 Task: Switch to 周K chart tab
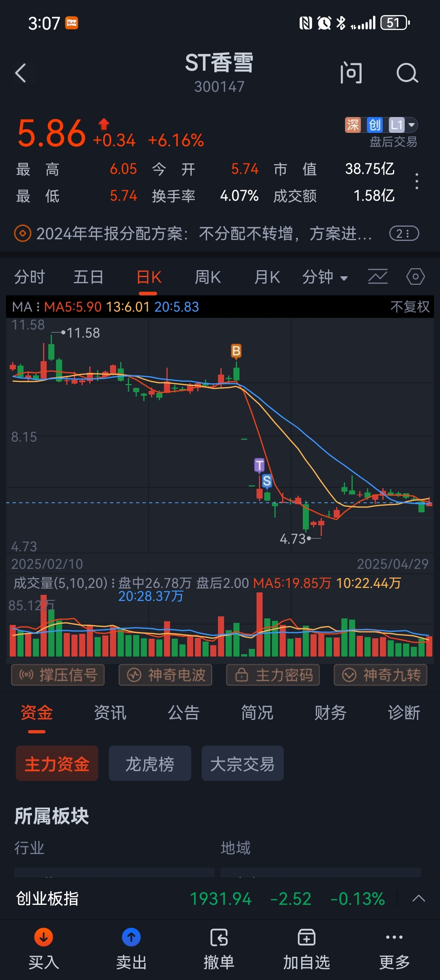pyautogui.click(x=207, y=277)
